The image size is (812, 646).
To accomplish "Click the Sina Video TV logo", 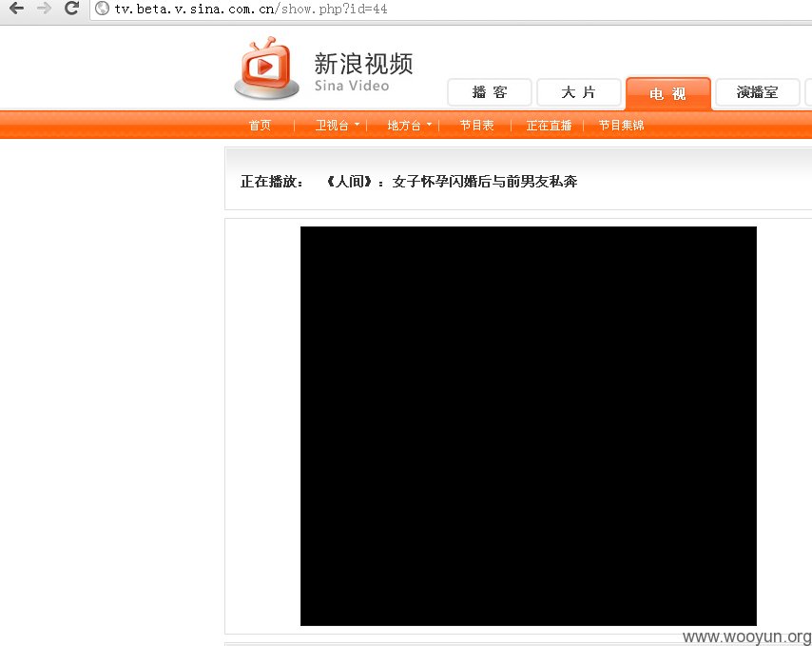I will pyautogui.click(x=266, y=68).
